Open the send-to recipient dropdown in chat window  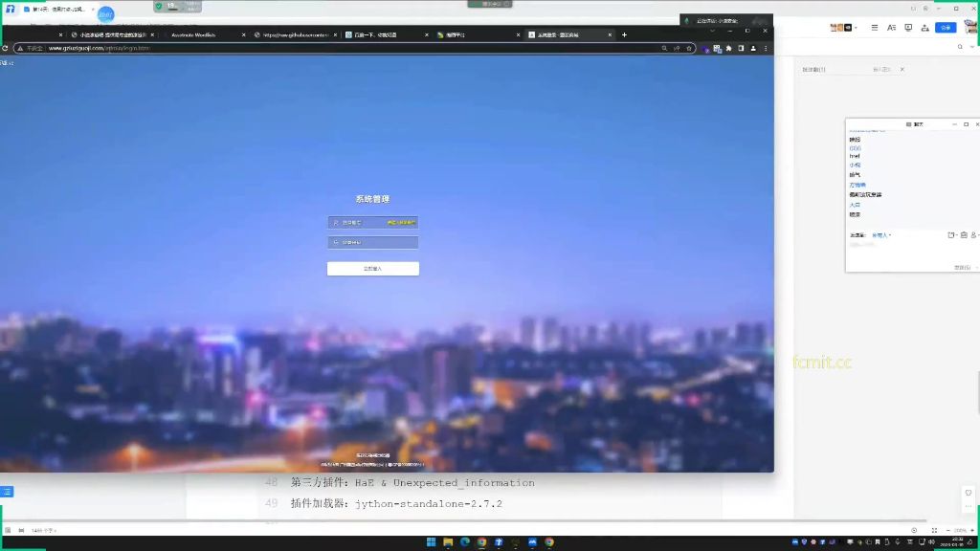point(881,235)
